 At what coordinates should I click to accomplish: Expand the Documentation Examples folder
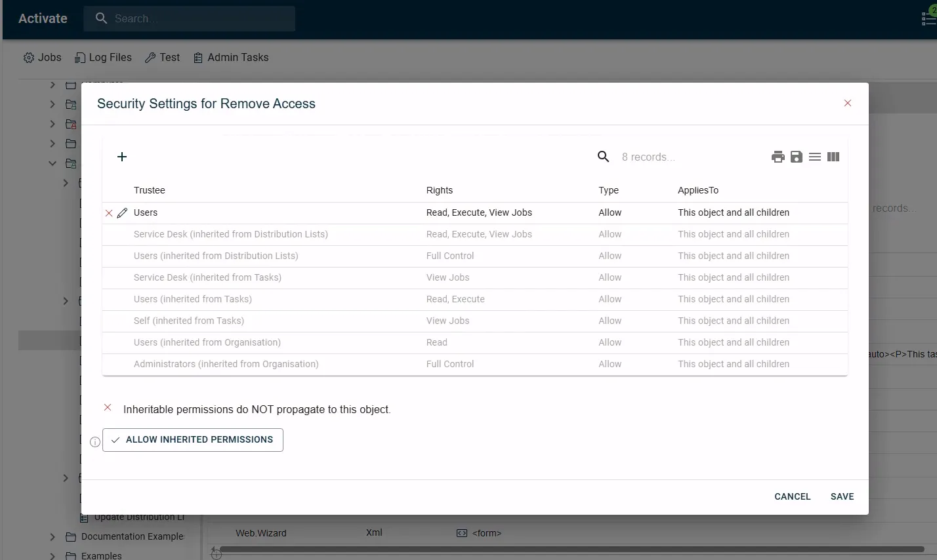tap(53, 537)
